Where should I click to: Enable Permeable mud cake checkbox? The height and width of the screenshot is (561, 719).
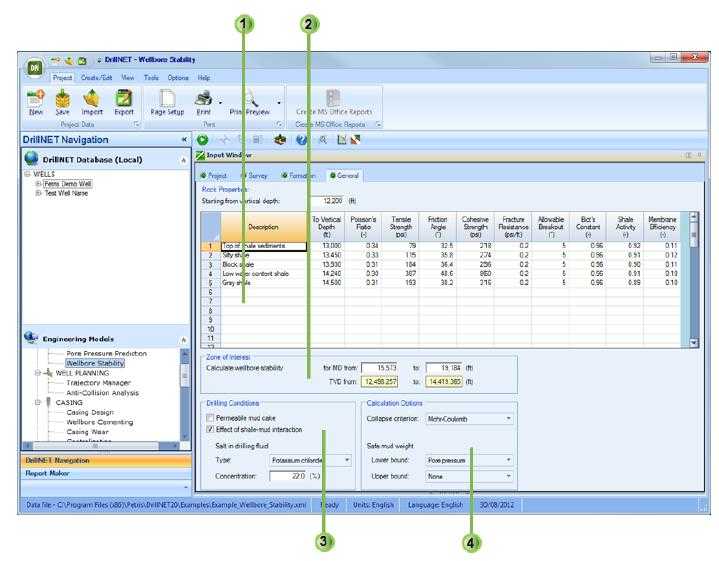210,418
